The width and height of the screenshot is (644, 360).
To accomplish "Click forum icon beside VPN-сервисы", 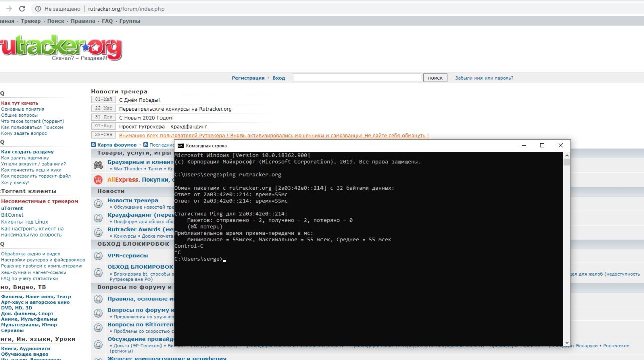I will pyautogui.click(x=98, y=256).
